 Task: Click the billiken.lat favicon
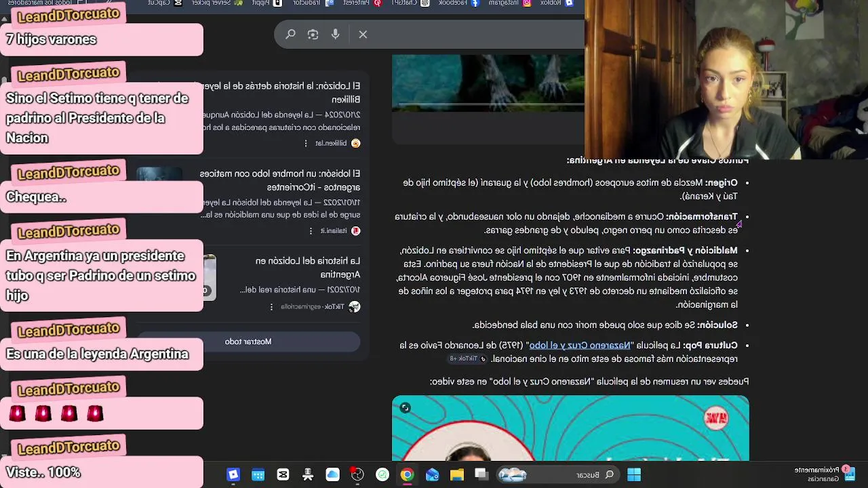[x=355, y=143]
